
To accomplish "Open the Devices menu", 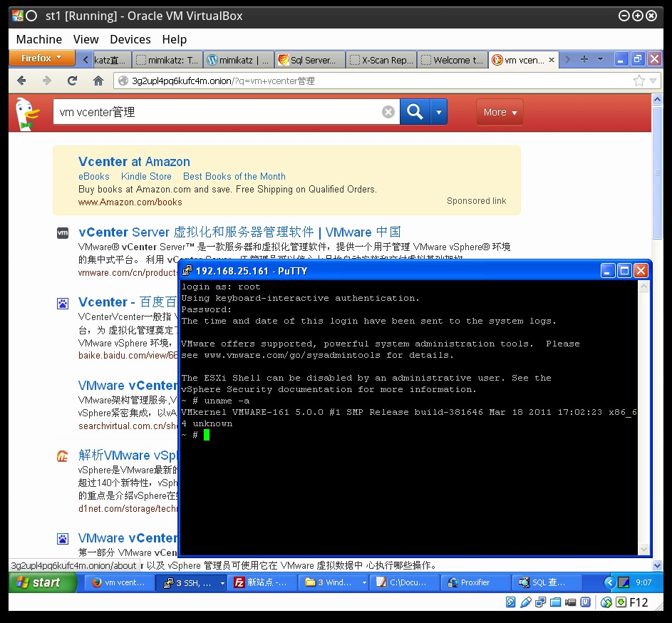I will pos(130,39).
